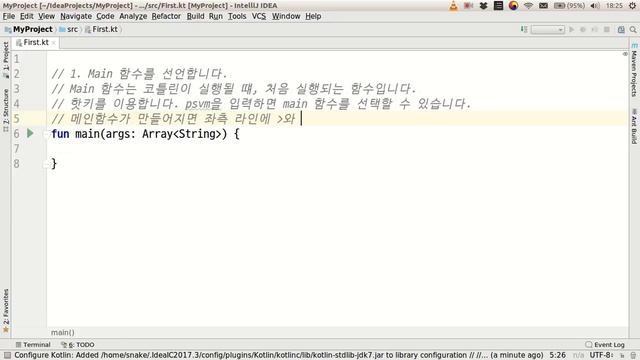Image resolution: width=640 pixels, height=360 pixels.
Task: Open the Wi-Fi network indicator
Action: coord(529,6)
